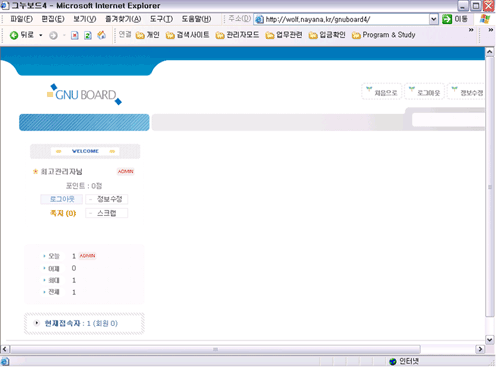The height and width of the screenshot is (367, 500).
Task: Click the red ADMIN badge beside 최고관리자님
Action: (x=126, y=171)
